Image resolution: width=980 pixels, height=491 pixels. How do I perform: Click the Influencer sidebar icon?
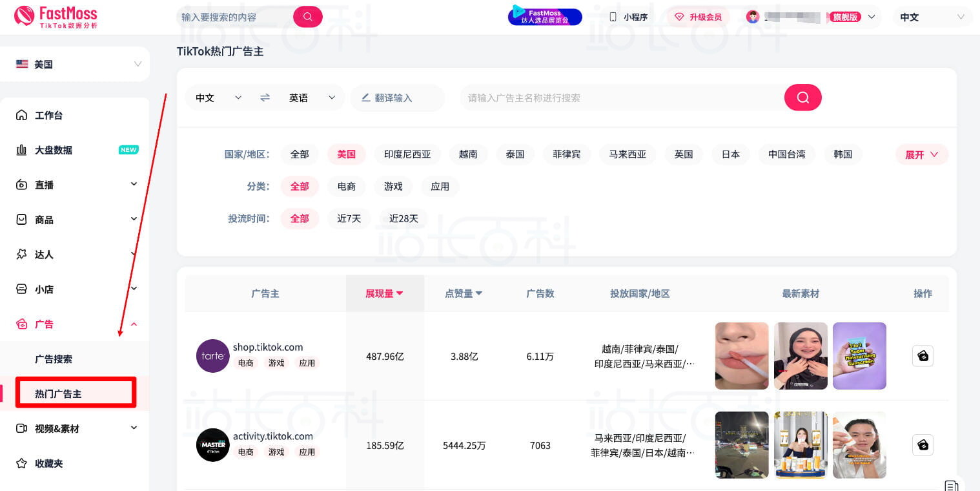point(21,255)
